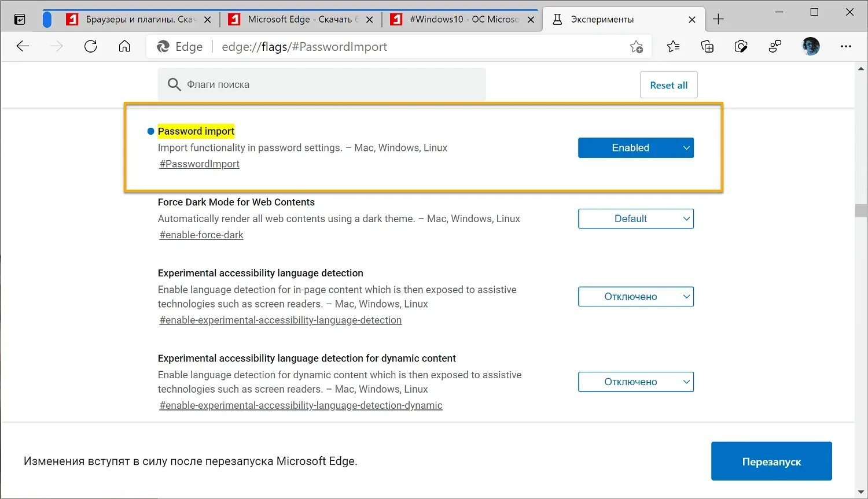Open dynamic content detection Отключено dropdown
Screen dimensions: 868x499
(635, 382)
